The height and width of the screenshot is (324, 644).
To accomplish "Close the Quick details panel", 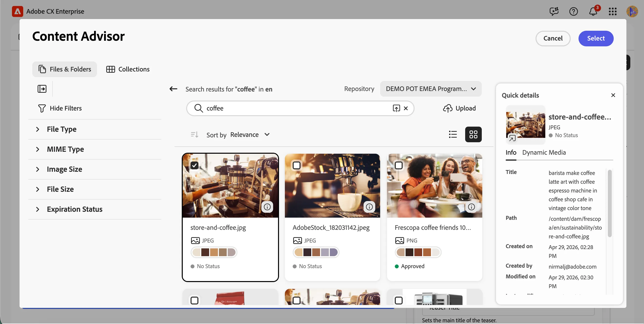I will click(613, 95).
